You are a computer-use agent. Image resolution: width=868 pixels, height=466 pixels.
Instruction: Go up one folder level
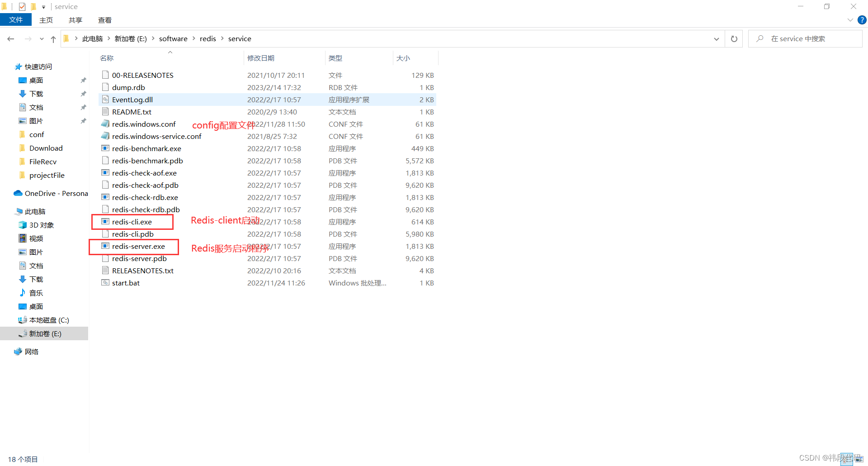53,39
